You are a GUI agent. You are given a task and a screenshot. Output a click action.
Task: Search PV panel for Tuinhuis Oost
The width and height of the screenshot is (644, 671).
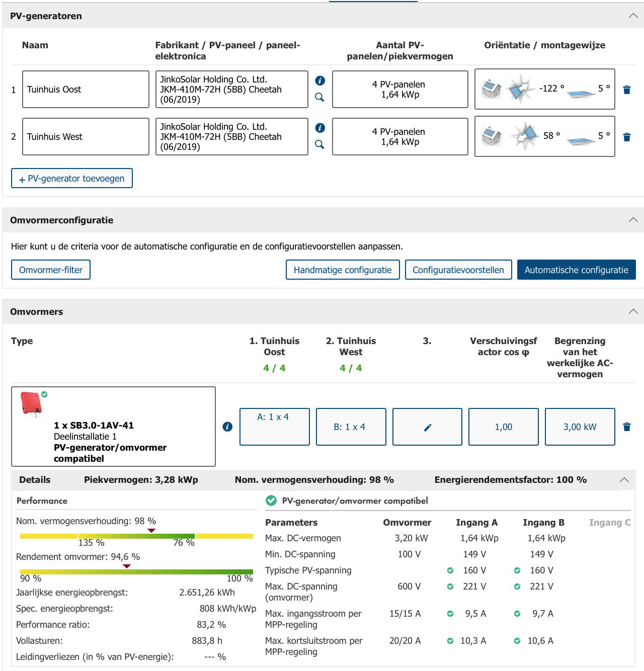pyautogui.click(x=319, y=97)
